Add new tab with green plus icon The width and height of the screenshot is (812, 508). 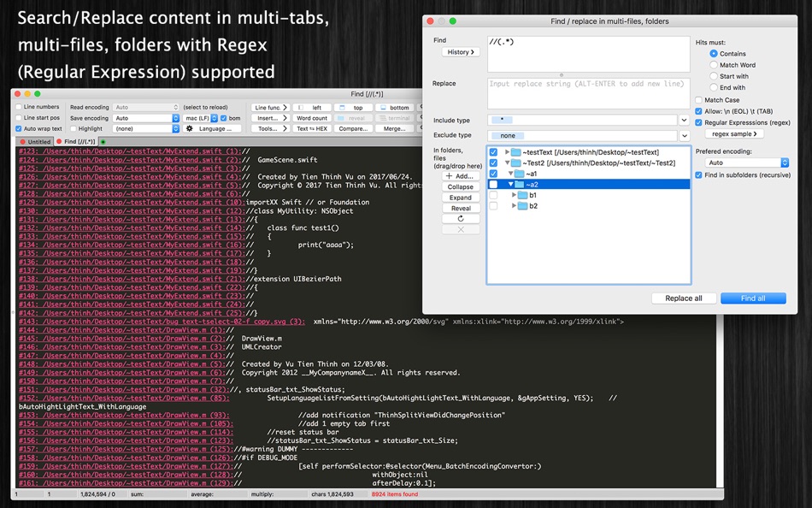[x=103, y=141]
